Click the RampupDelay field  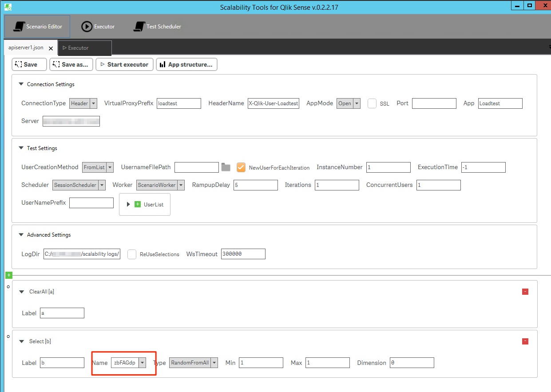point(256,185)
